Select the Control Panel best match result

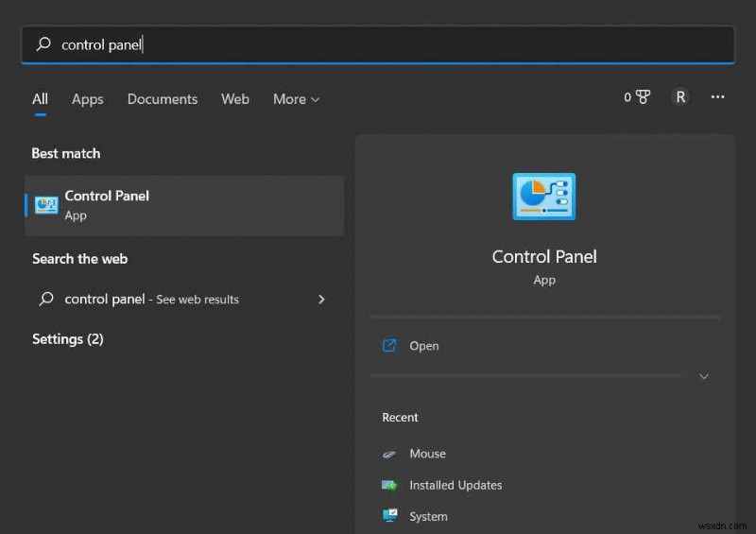click(x=184, y=205)
